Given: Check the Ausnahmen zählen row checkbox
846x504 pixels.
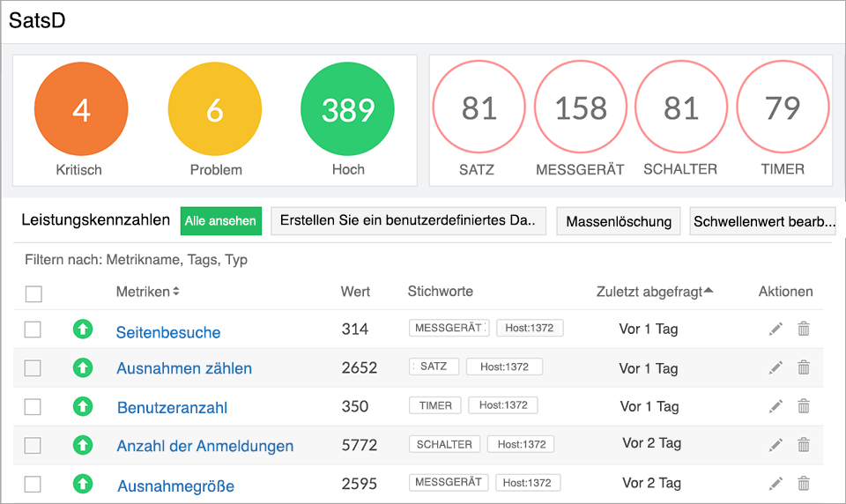Looking at the screenshot, I should coord(33,368).
